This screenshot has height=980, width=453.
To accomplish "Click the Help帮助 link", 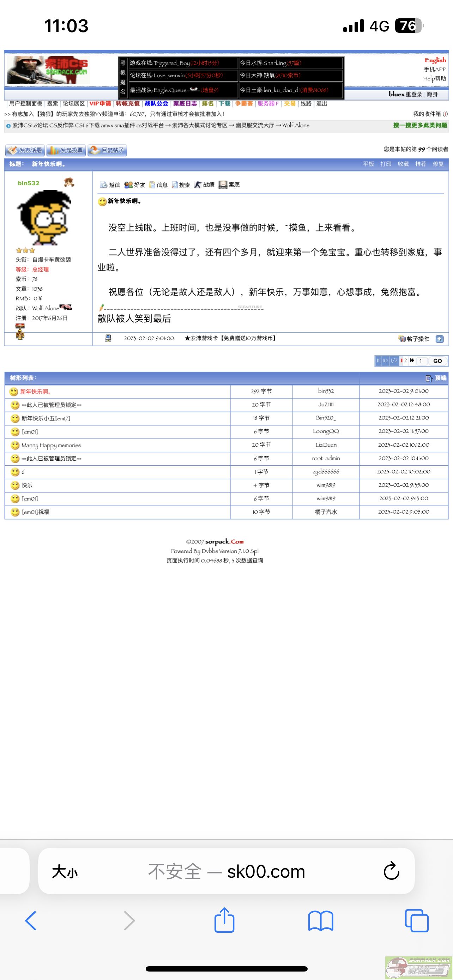I will coord(434,79).
